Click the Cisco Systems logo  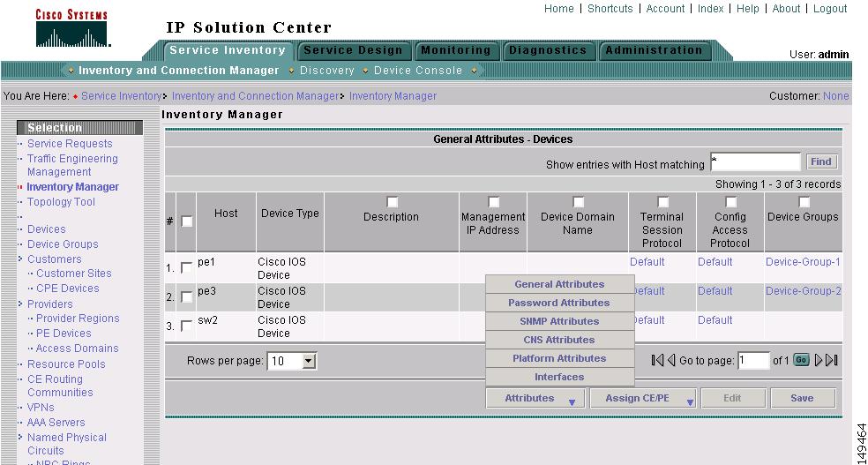click(x=72, y=28)
